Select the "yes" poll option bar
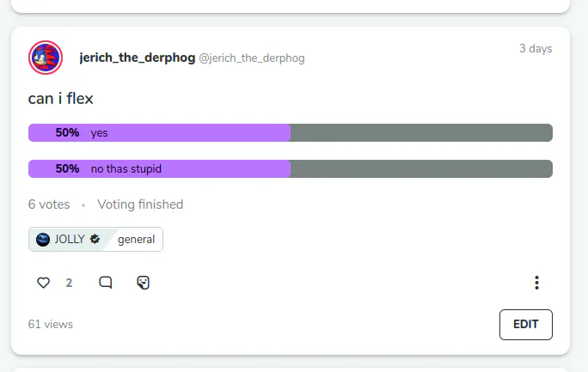The height and width of the screenshot is (372, 588). (290, 133)
